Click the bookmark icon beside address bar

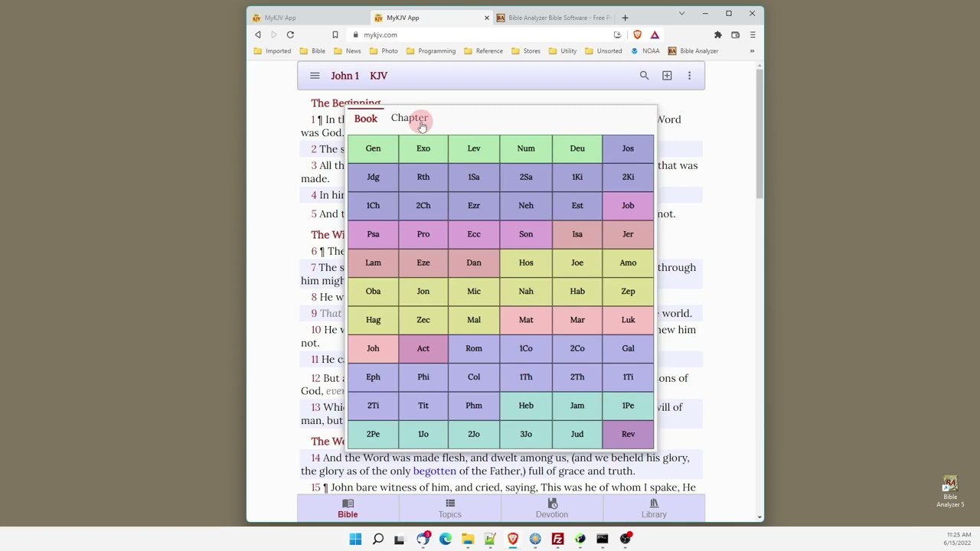click(x=335, y=34)
